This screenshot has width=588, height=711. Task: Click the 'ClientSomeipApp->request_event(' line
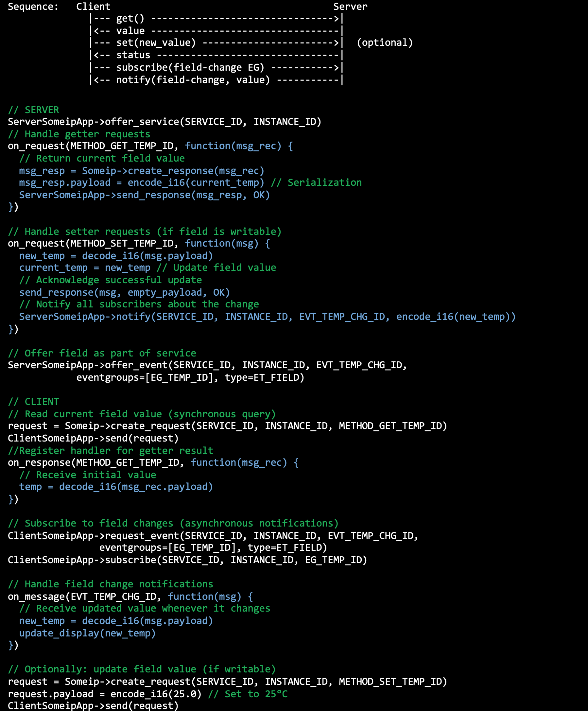point(213,536)
